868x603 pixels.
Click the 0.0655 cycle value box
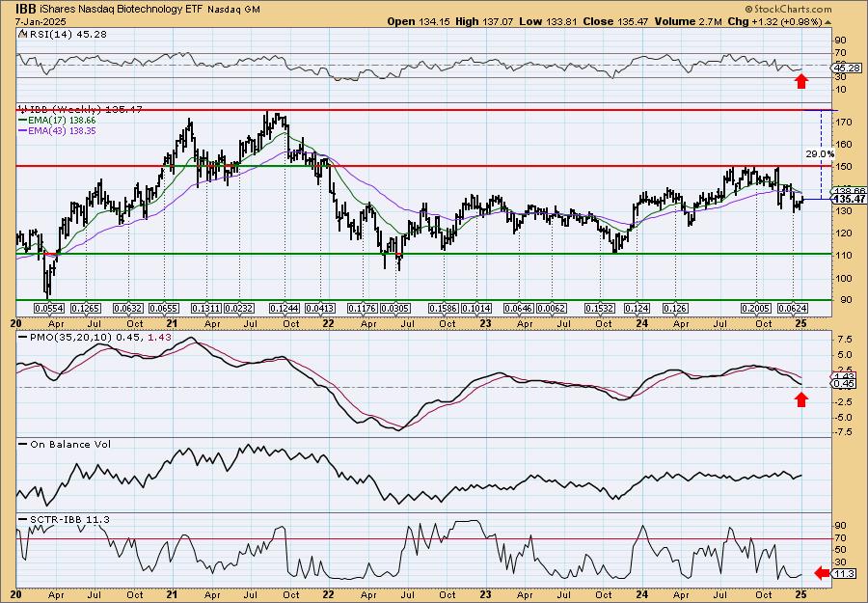click(x=164, y=308)
